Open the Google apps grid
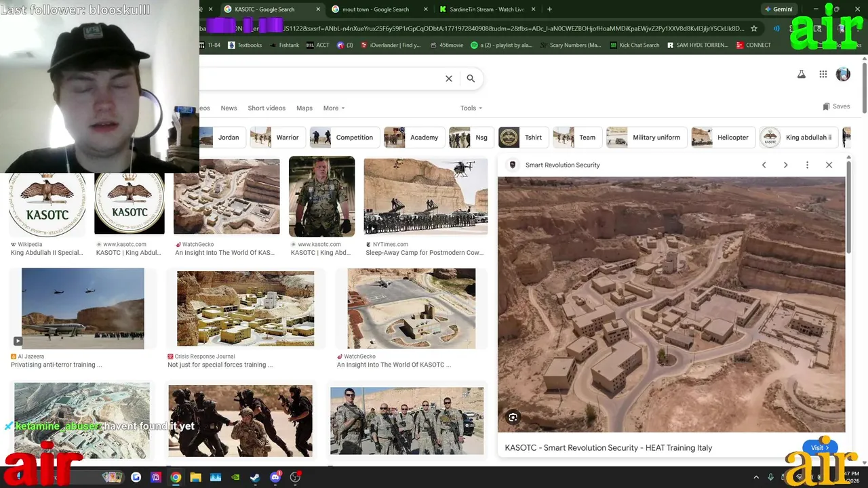 823,75
